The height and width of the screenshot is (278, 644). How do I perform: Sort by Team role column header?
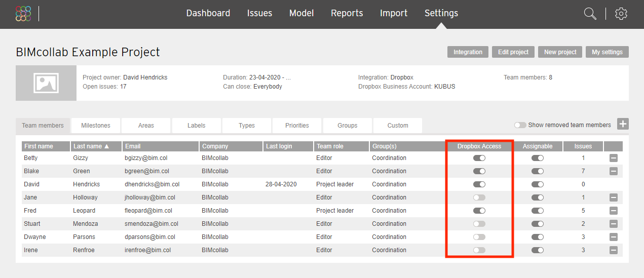342,146
